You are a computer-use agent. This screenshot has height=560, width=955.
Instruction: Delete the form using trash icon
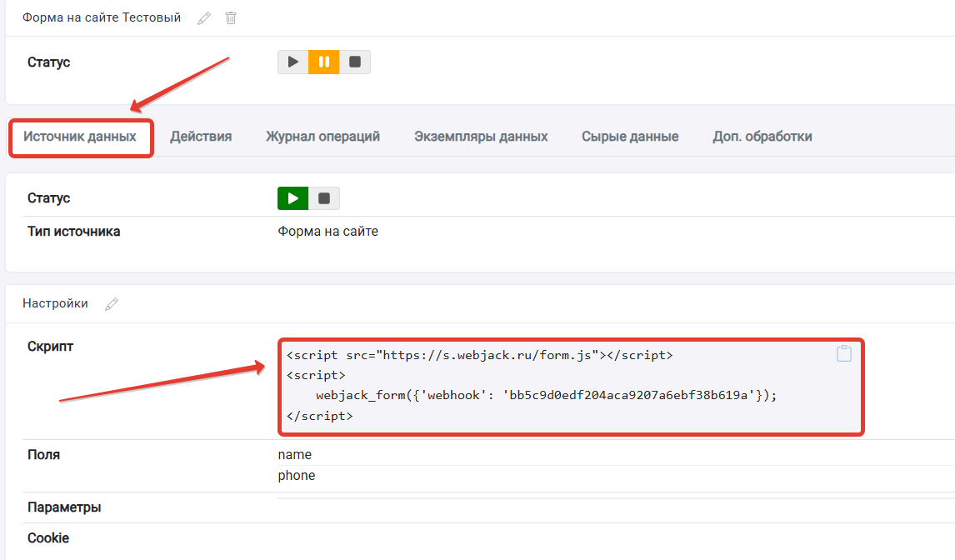click(x=231, y=18)
